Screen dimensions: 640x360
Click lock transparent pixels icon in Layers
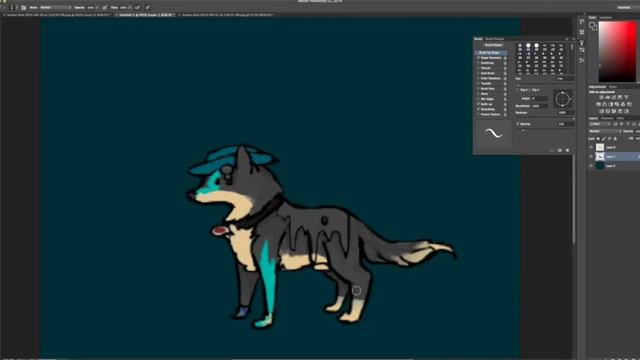point(598,139)
